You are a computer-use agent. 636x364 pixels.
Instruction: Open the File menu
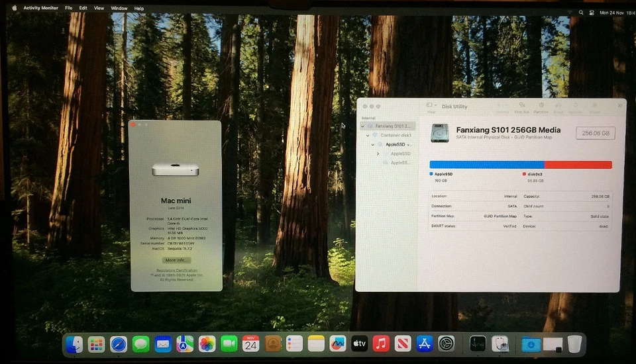pyautogui.click(x=68, y=8)
